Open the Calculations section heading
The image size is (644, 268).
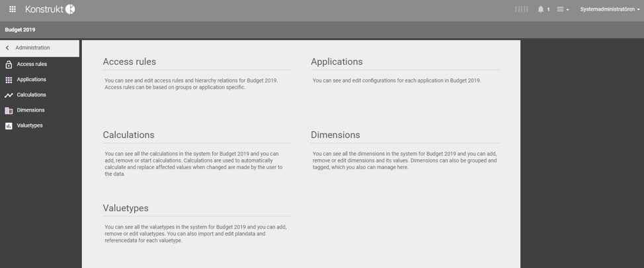tap(128, 135)
